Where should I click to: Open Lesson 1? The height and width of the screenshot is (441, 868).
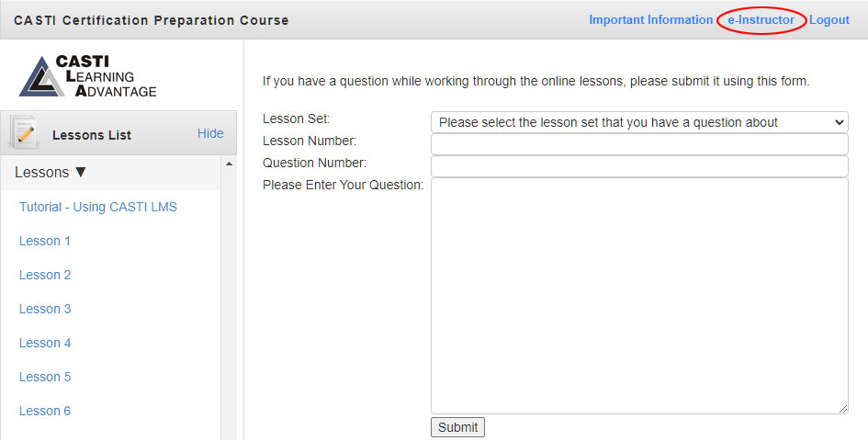[45, 241]
